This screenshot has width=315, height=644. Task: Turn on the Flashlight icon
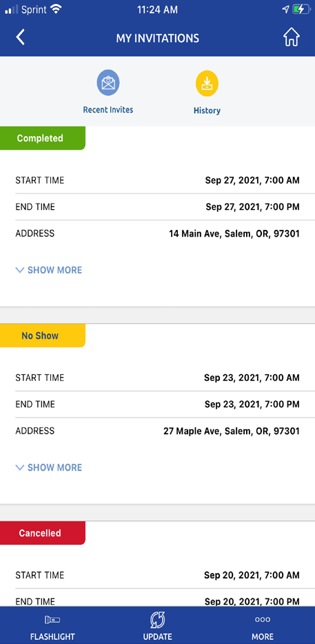[x=52, y=619]
